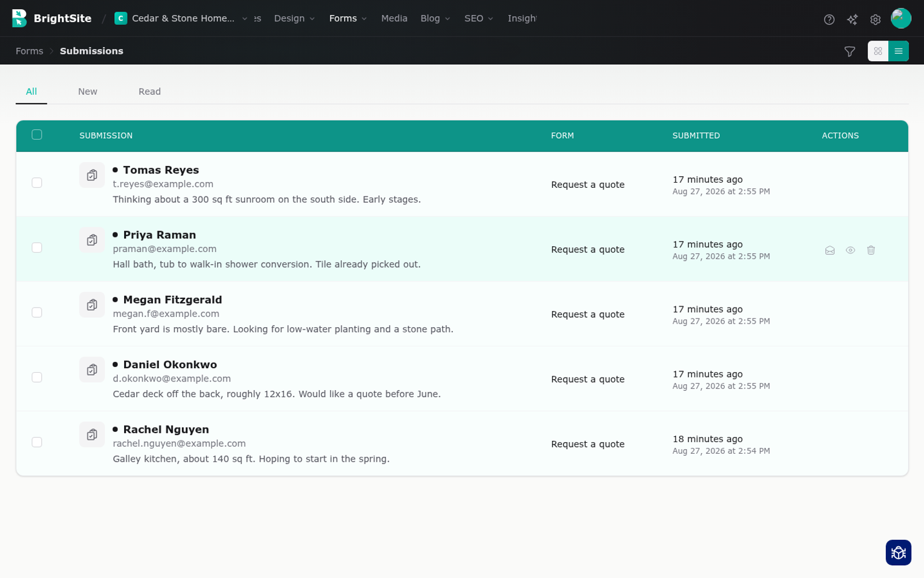
Task: Check the Rachel Nguyen row checkbox
Action: click(37, 442)
